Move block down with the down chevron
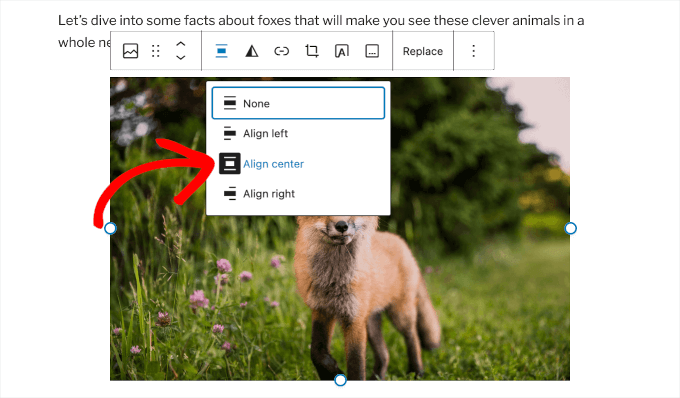Viewport: 680px width, 398px height. (x=181, y=58)
